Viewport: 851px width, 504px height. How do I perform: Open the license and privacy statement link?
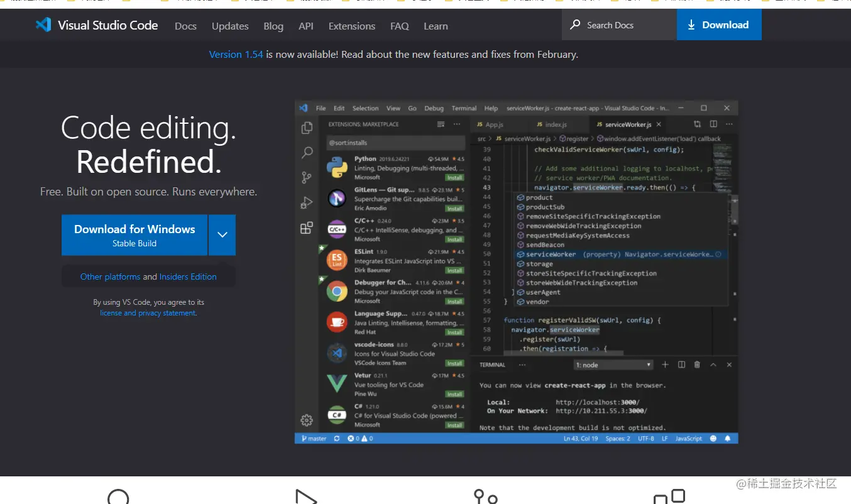click(148, 313)
